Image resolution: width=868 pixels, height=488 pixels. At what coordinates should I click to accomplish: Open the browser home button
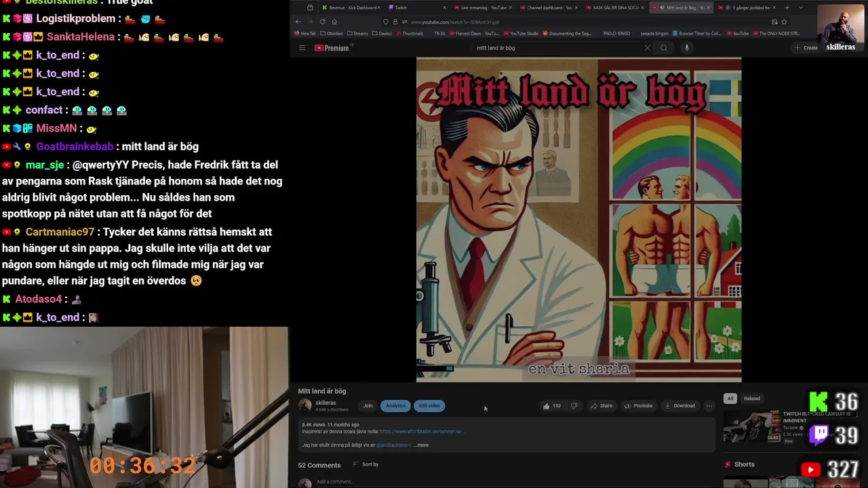coord(334,22)
